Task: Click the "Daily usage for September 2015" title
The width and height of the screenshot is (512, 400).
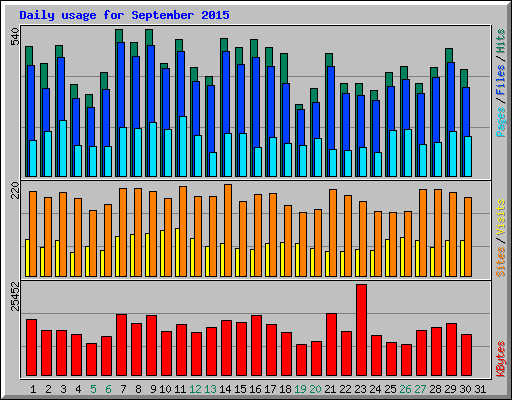Action: pos(124,15)
